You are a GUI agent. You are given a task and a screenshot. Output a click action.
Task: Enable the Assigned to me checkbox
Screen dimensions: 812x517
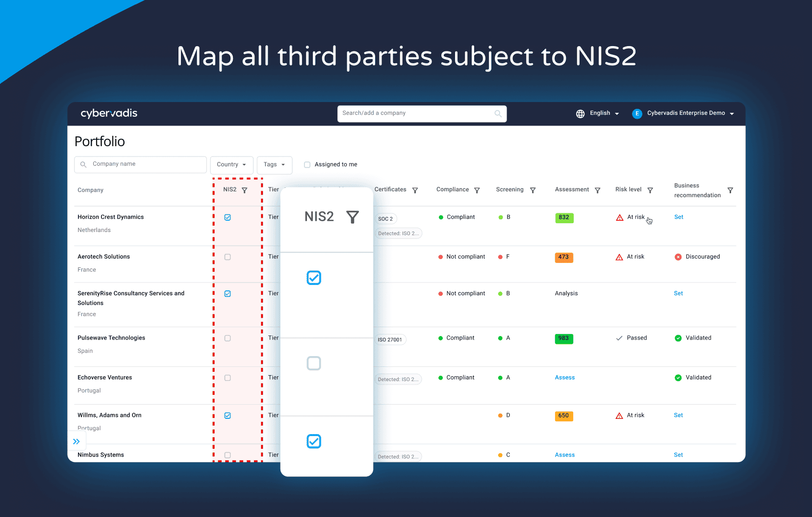coord(307,165)
